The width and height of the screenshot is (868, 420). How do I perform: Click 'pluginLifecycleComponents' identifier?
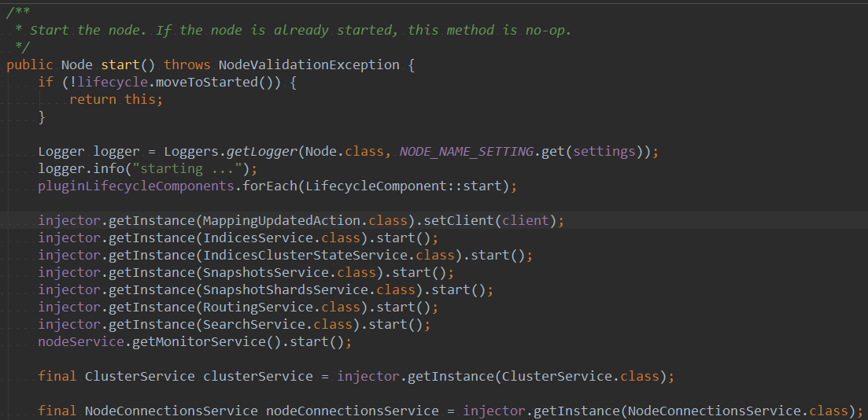[137, 186]
